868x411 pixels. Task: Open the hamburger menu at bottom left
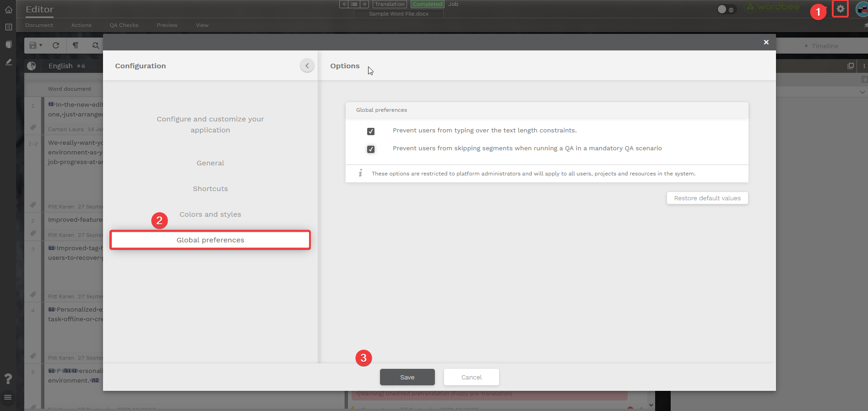(8, 397)
